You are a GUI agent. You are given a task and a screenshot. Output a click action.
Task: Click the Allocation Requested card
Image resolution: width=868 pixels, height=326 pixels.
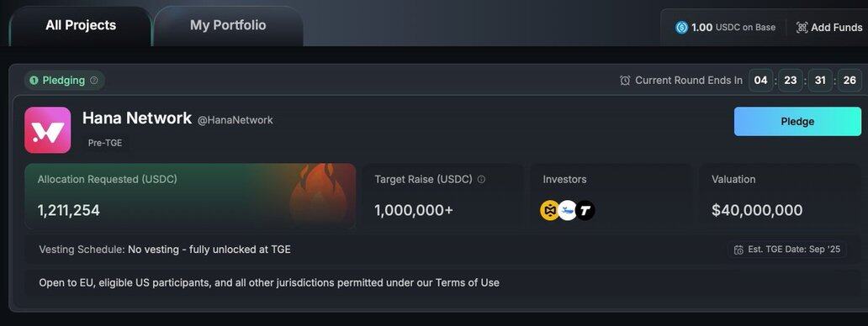click(190, 196)
